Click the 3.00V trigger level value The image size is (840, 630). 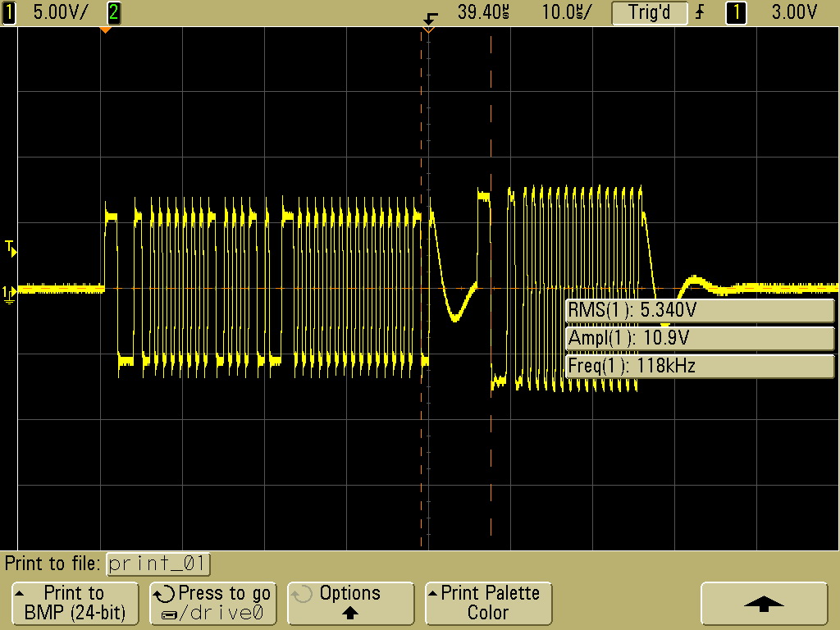(x=794, y=12)
